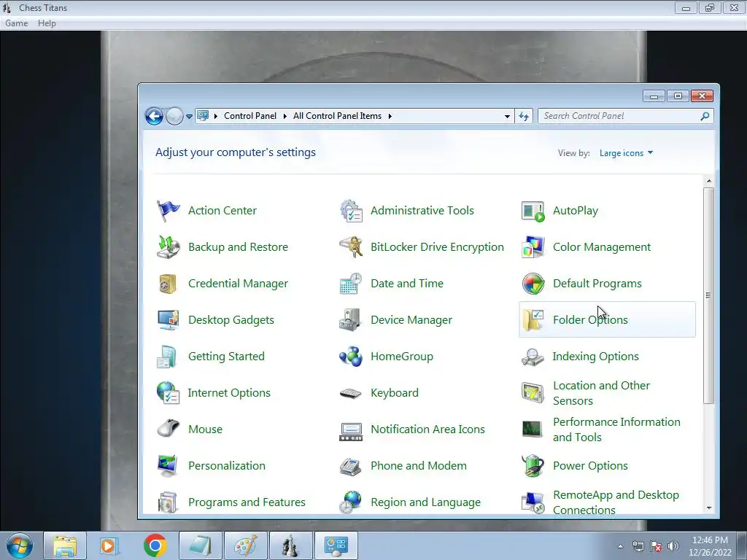
Task: Open the Region and Language globe icon
Action: pyautogui.click(x=351, y=502)
